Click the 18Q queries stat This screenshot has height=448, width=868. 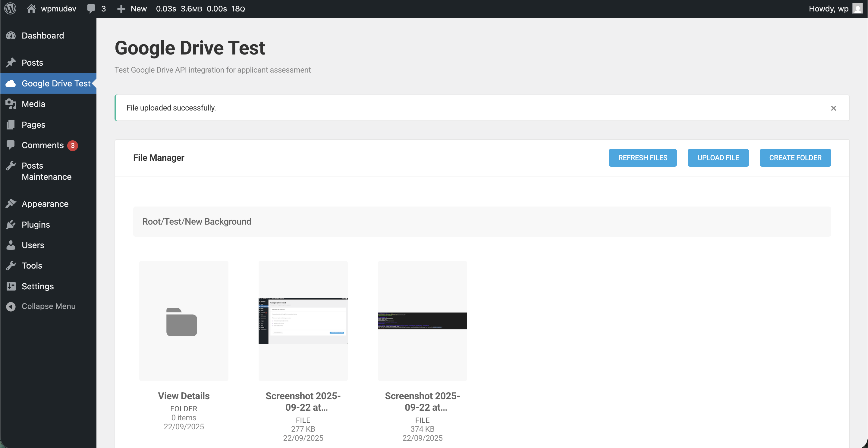[238, 9]
